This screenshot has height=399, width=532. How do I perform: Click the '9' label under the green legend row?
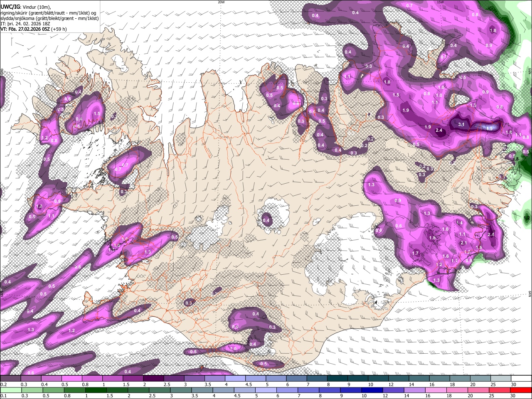[342, 396]
